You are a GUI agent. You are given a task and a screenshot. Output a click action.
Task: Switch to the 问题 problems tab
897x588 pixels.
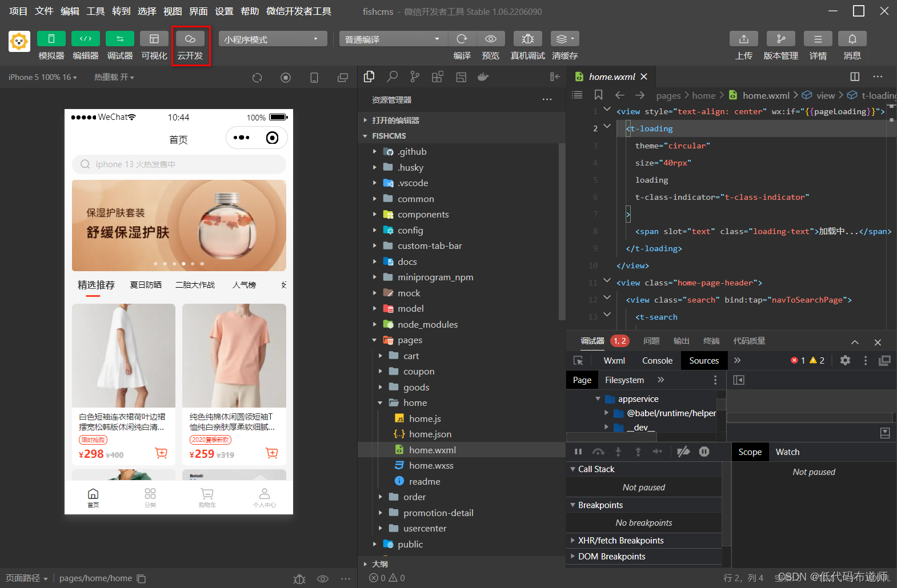pyautogui.click(x=651, y=341)
